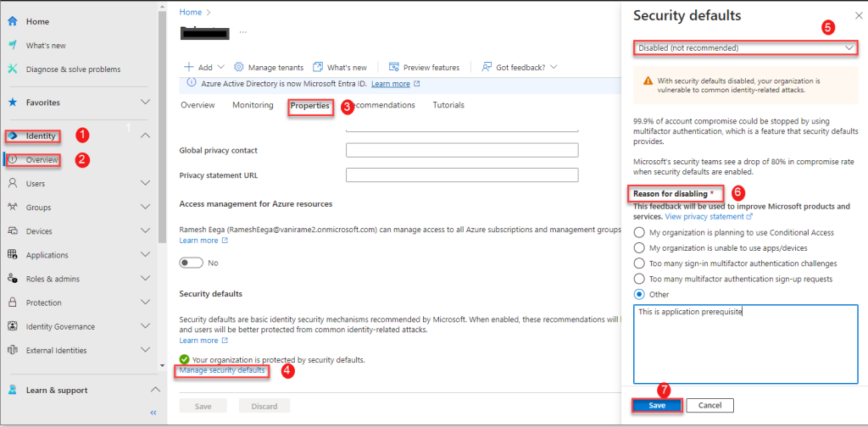Collapse the Learn & support chevron

coord(155,390)
